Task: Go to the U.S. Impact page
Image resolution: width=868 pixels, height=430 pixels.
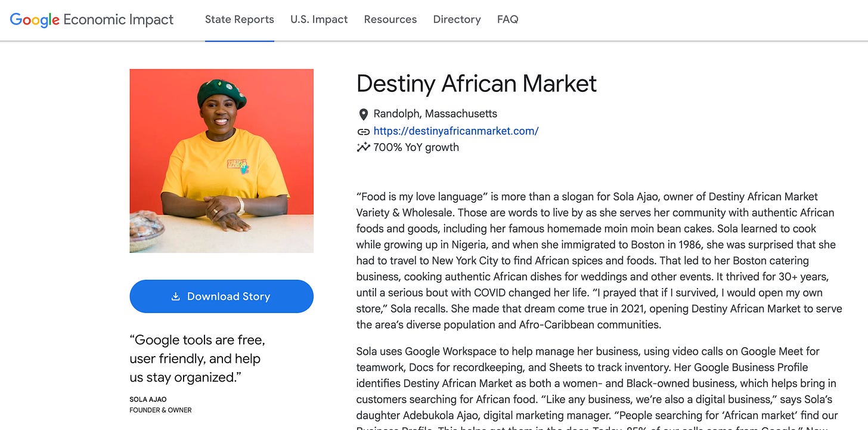Action: point(319,20)
